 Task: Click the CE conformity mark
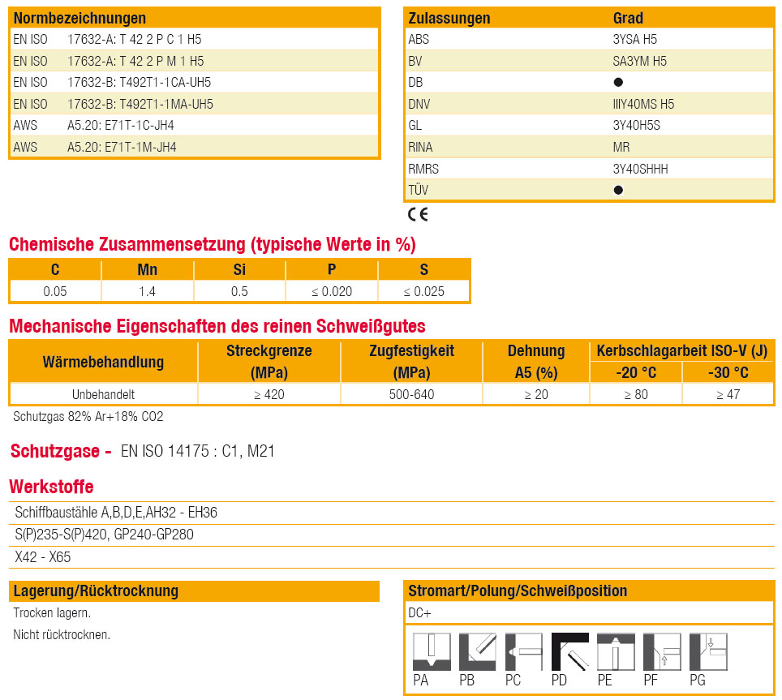point(418,214)
